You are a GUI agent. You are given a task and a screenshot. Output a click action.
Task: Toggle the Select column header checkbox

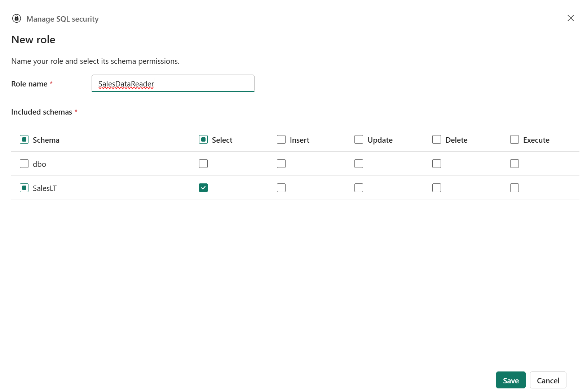point(203,139)
